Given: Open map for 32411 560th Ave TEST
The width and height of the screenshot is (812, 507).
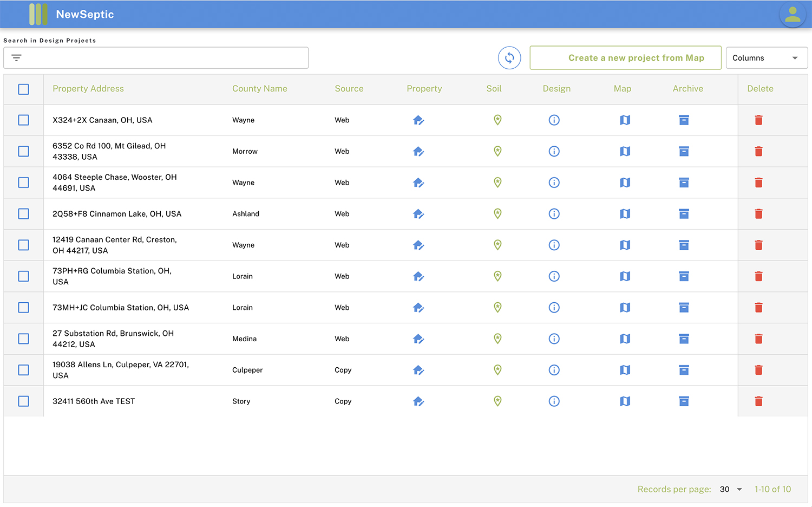Looking at the screenshot, I should coord(625,401).
